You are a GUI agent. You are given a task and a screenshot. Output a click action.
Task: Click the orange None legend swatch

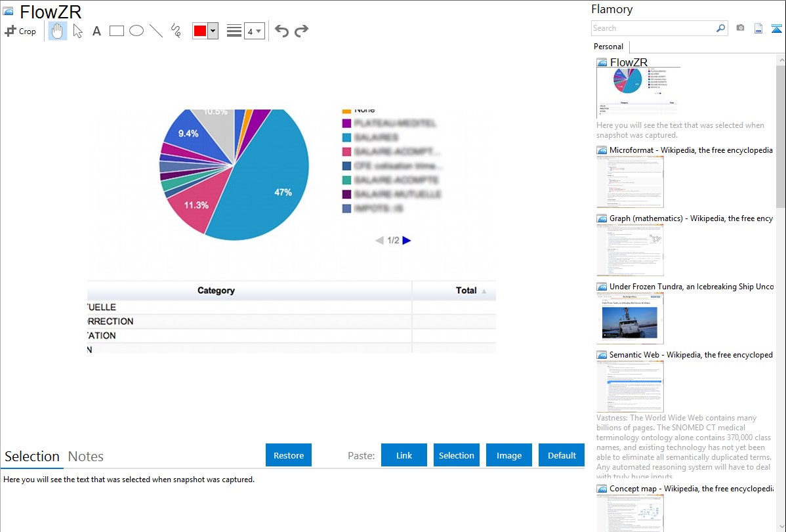click(x=346, y=111)
